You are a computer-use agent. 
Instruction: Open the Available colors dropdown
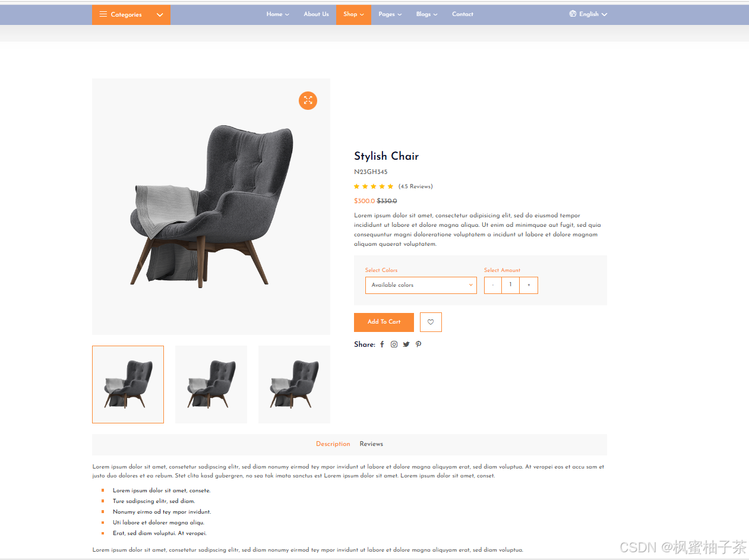coord(421,285)
